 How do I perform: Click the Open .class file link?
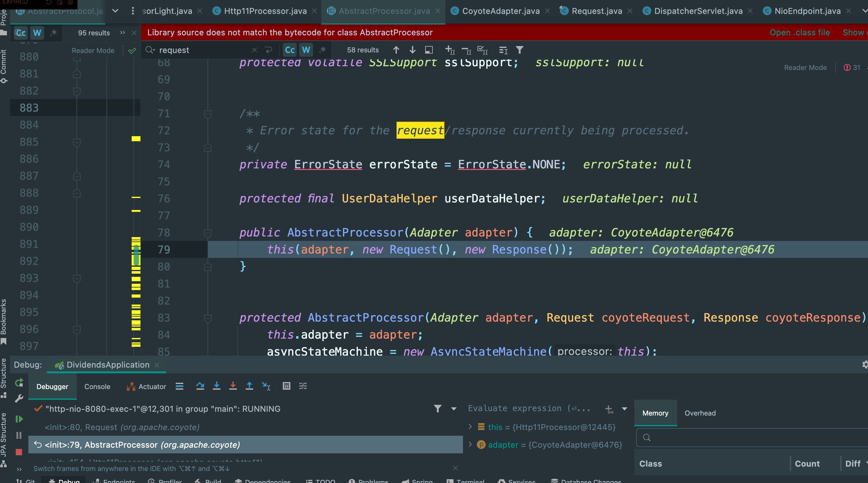(799, 33)
